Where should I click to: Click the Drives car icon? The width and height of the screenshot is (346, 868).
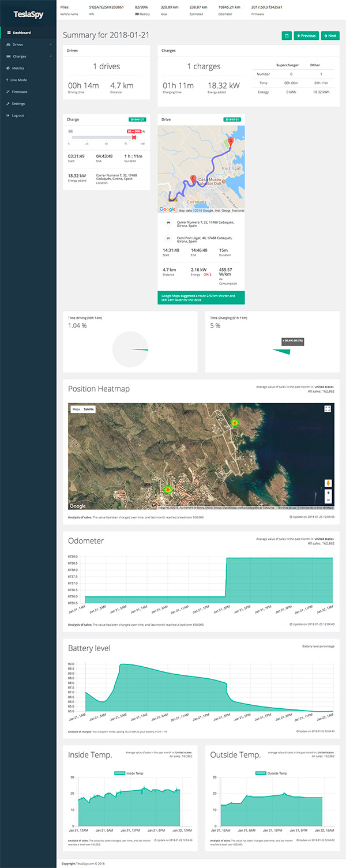tap(9, 44)
